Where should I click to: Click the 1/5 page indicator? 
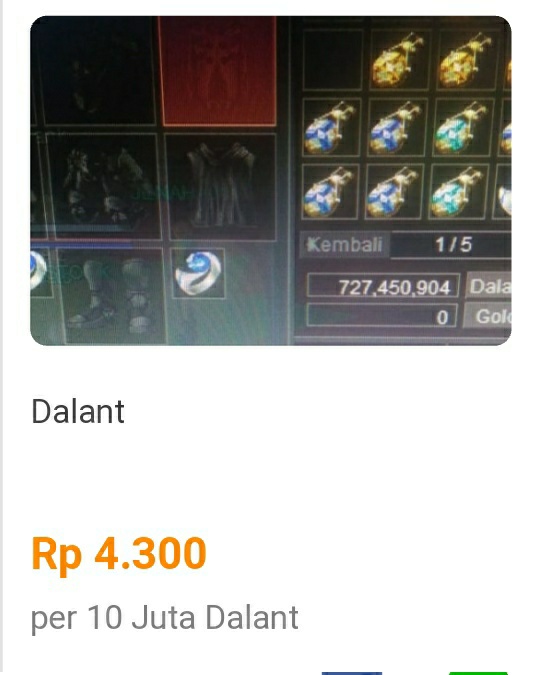tap(452, 245)
